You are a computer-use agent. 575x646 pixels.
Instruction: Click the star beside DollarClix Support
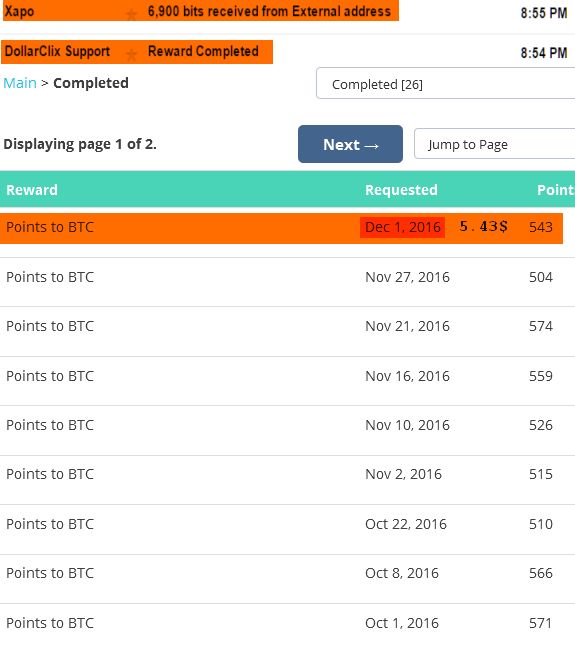[x=131, y=54]
